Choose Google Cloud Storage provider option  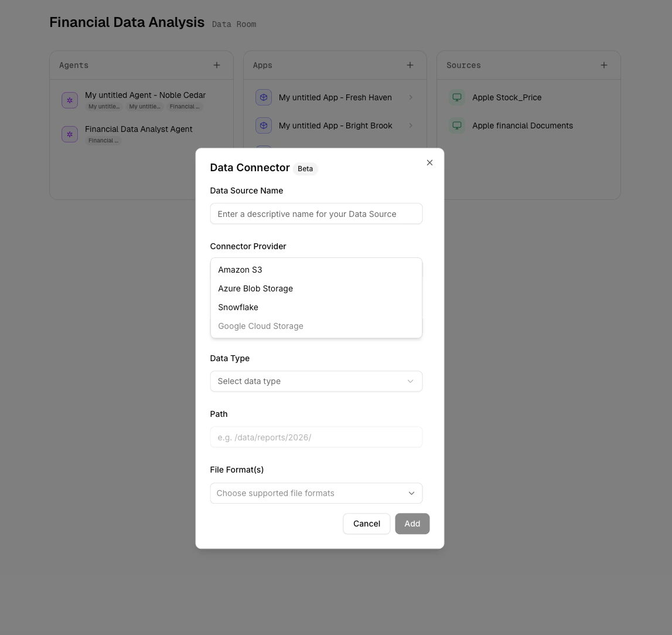point(261,326)
